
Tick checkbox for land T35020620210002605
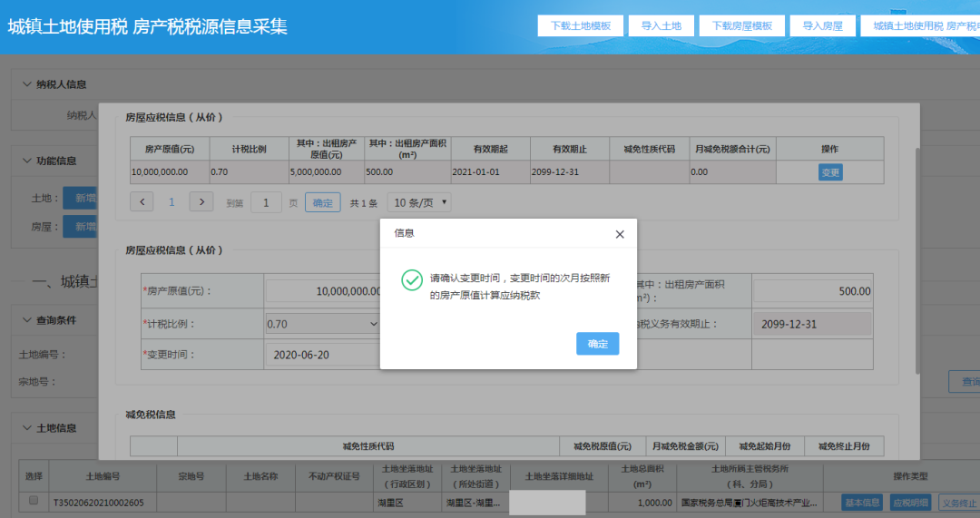34,501
